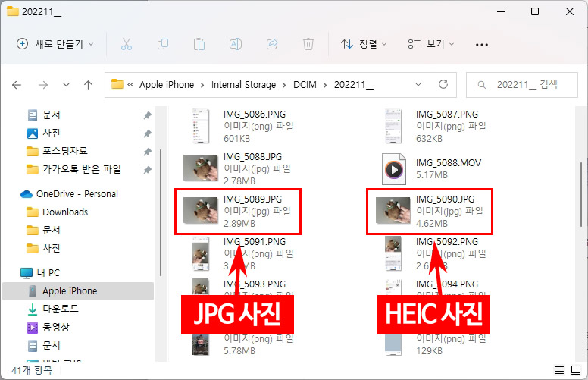Select the file IMG_5093.PNG

(255, 284)
